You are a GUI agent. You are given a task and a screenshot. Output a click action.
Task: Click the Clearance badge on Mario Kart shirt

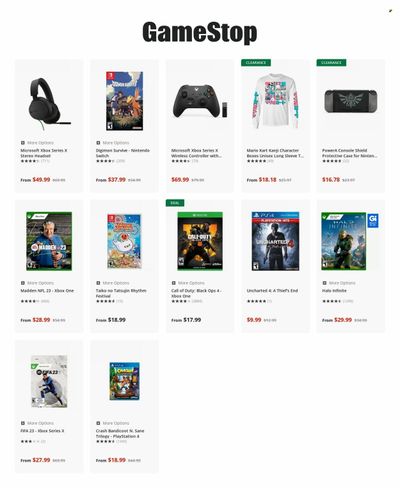click(256, 63)
